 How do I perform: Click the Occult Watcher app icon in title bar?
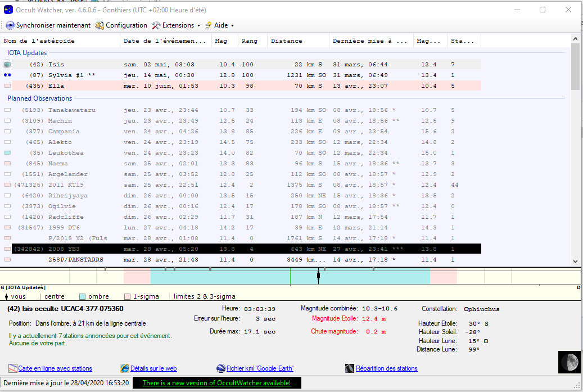tap(8, 10)
